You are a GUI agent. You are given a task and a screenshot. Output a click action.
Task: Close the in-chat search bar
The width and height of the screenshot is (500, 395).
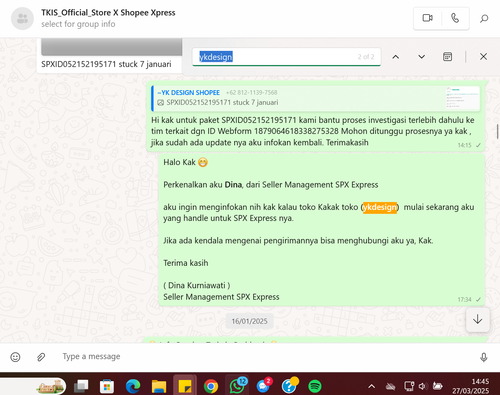pyautogui.click(x=483, y=57)
